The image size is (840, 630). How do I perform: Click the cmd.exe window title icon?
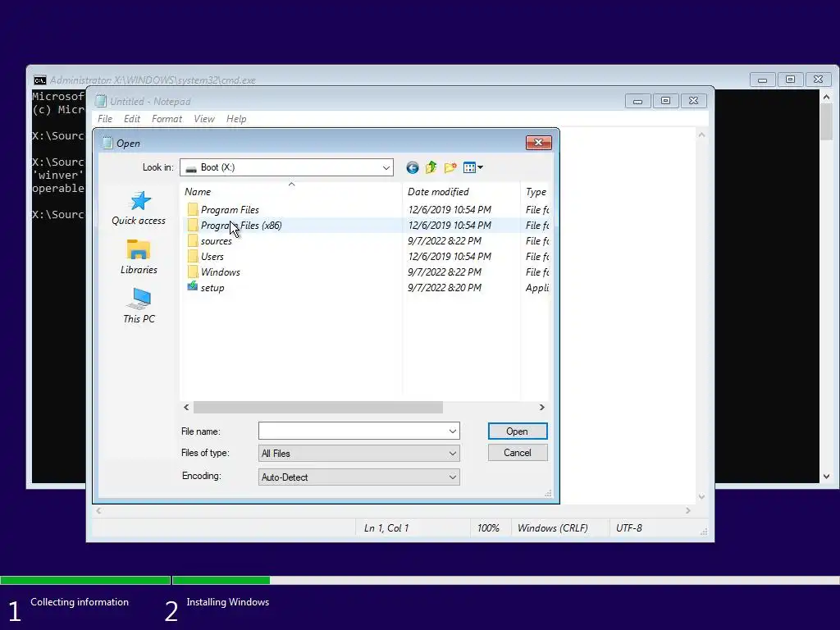tap(39, 80)
